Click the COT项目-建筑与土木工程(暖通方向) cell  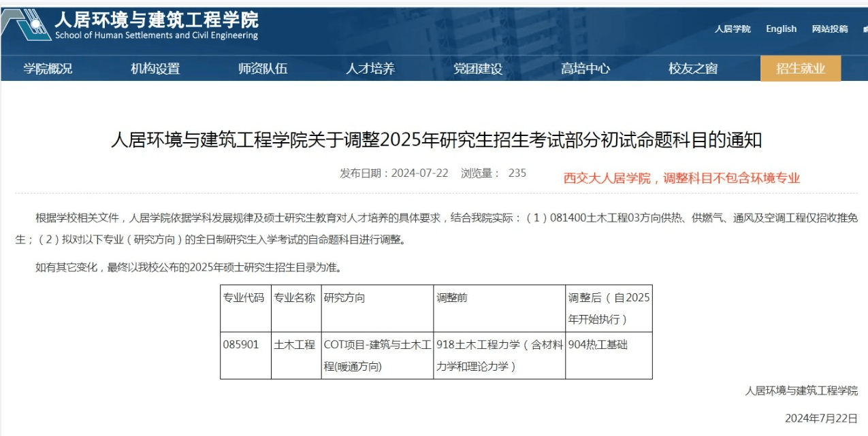(378, 355)
